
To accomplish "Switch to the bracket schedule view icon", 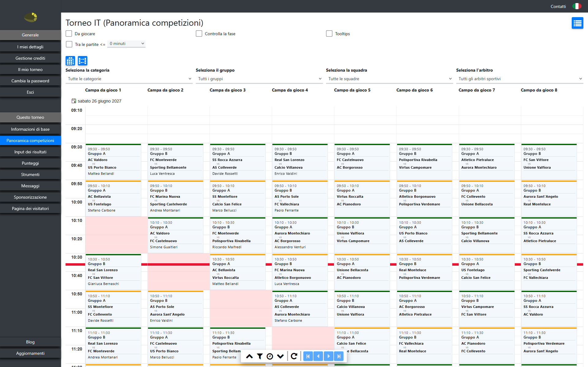I will pos(82,61).
